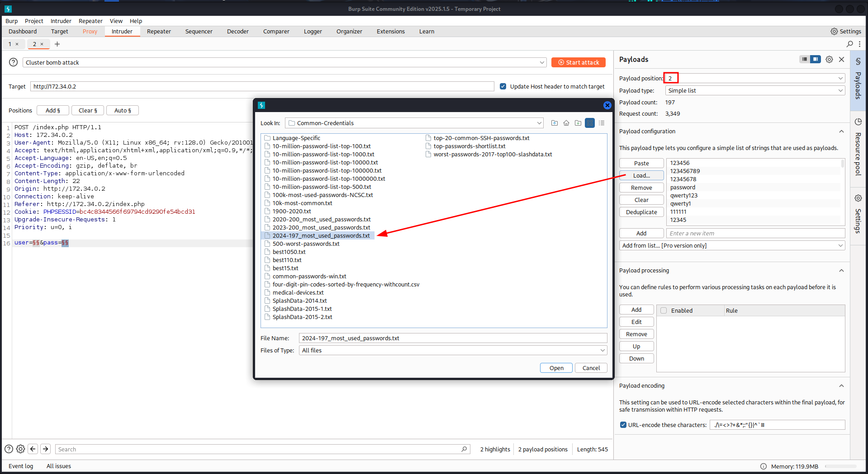The height and width of the screenshot is (474, 868).
Task: Click the Deduplicate button
Action: pos(641,212)
